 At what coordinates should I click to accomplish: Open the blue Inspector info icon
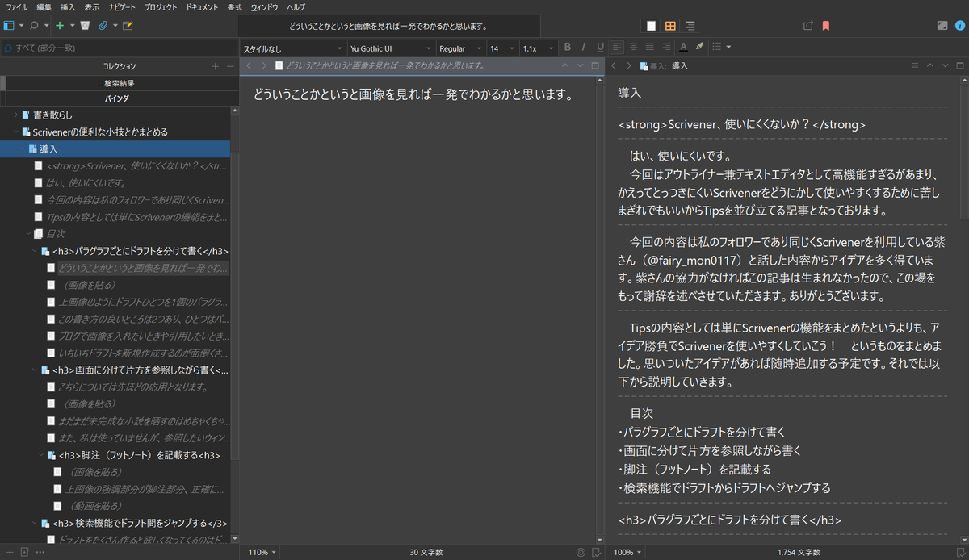(959, 26)
